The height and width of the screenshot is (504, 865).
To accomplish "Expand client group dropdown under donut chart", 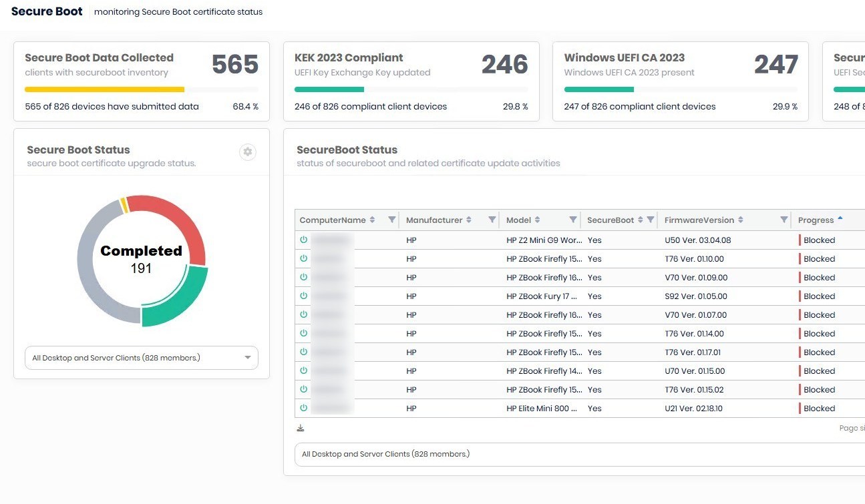I will (142, 358).
